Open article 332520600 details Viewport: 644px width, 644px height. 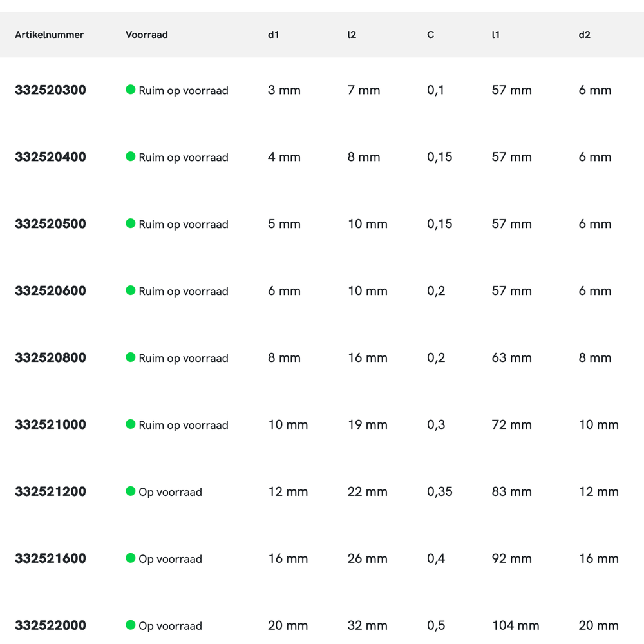(x=50, y=291)
